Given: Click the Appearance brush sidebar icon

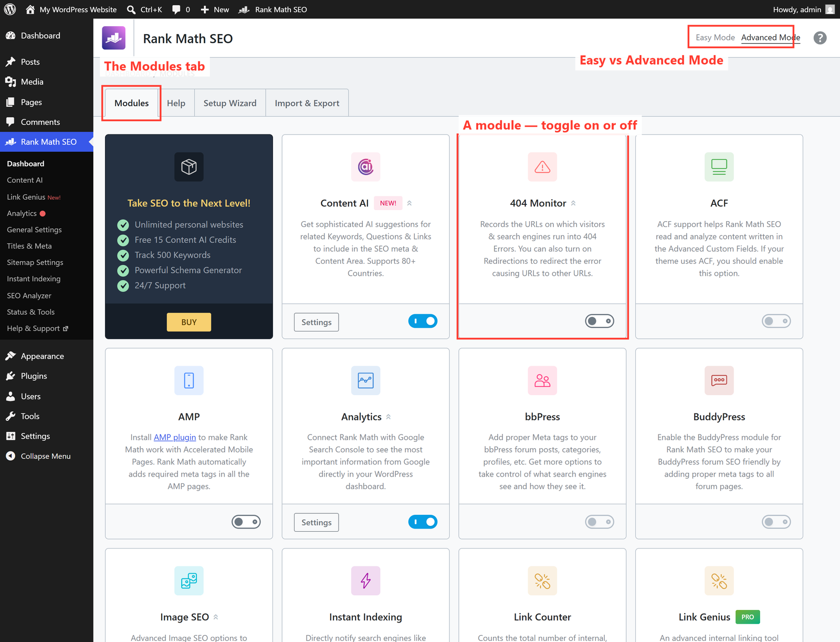Looking at the screenshot, I should coord(10,356).
